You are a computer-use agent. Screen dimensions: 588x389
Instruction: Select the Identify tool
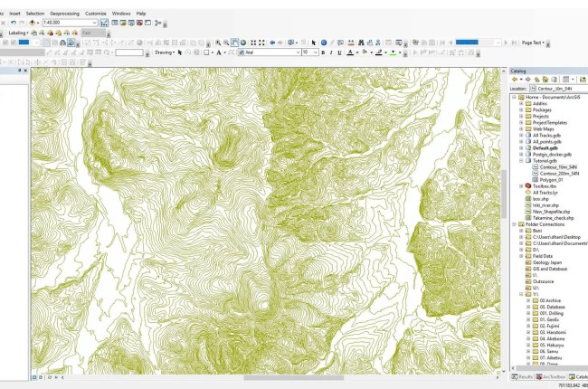click(324, 43)
